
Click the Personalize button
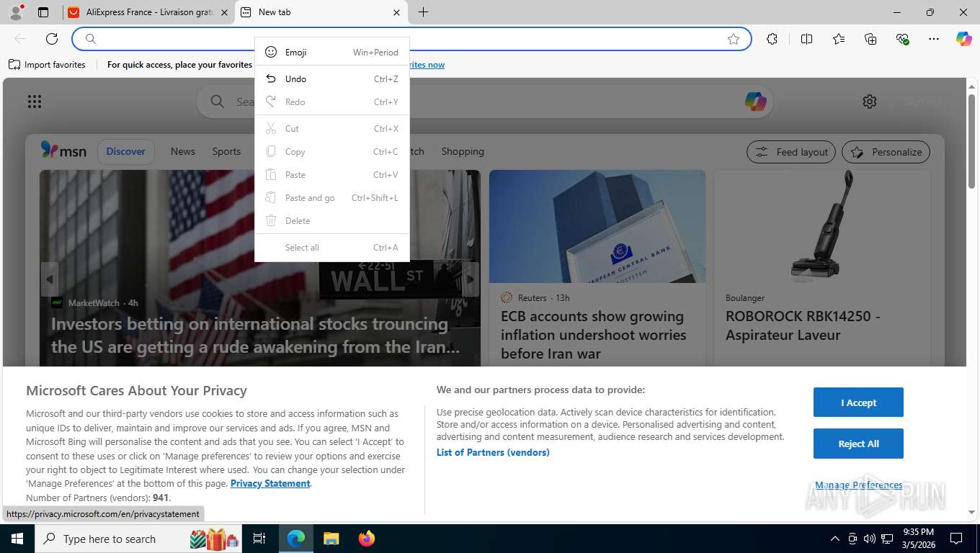[x=886, y=152]
